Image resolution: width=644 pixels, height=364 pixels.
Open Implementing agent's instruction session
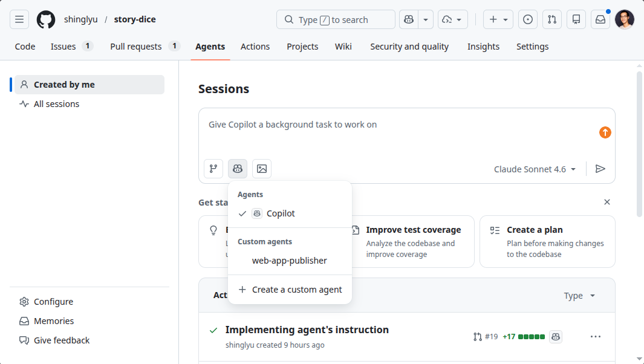[x=307, y=330]
